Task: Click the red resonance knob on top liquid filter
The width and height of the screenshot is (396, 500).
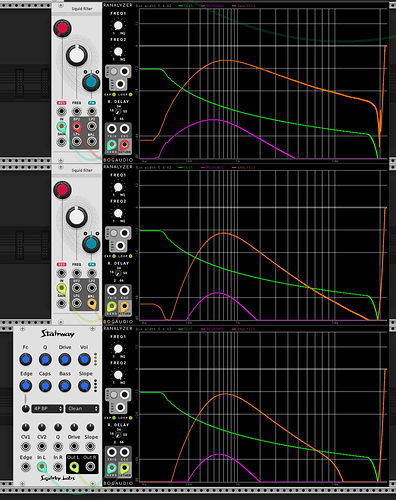Action: [x=62, y=28]
